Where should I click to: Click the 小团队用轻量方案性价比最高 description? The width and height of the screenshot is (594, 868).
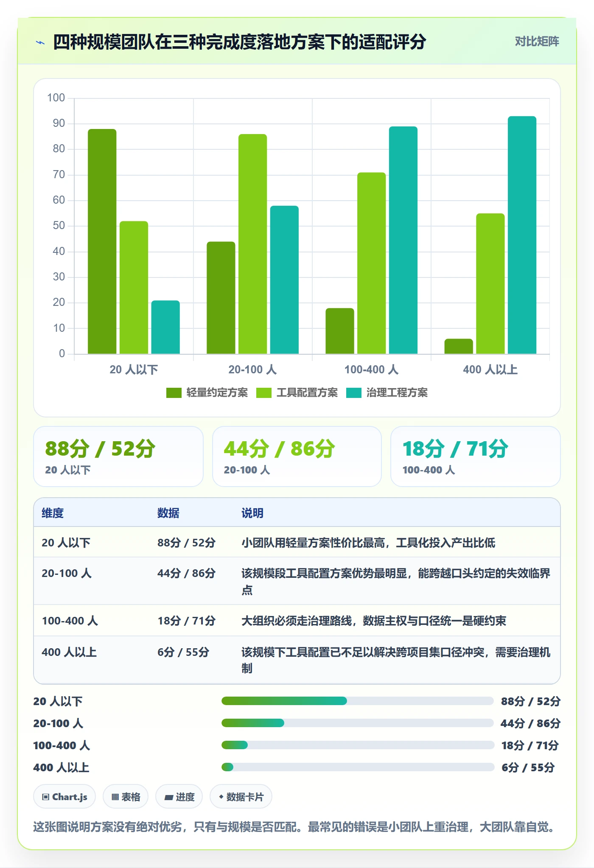click(x=368, y=543)
